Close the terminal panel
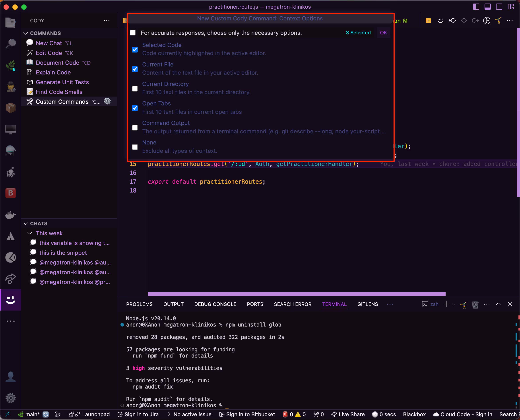Viewport: 520px width, 420px height. pos(510,304)
